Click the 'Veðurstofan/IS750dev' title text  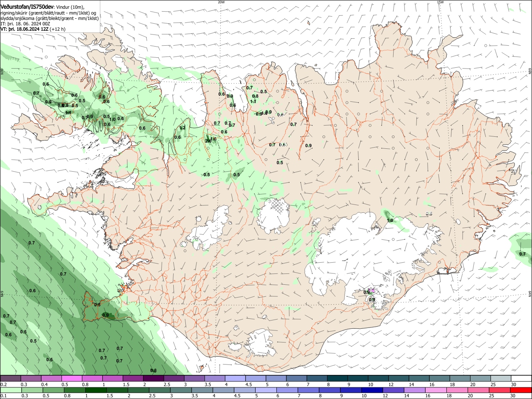coord(27,7)
